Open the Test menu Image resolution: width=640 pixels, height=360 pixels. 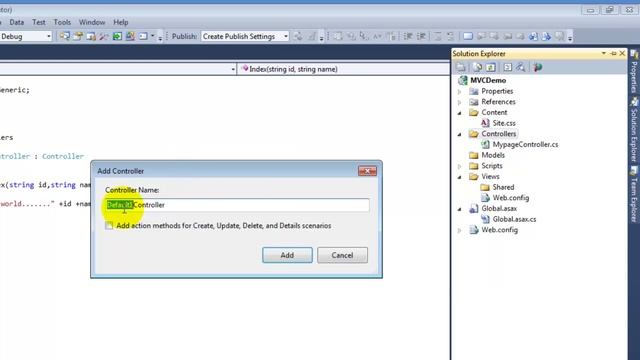39,22
